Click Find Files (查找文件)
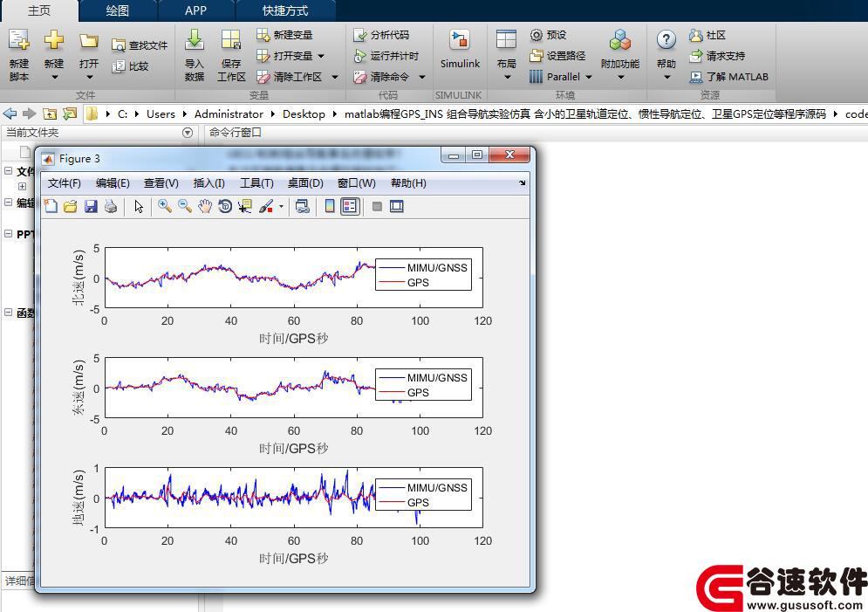 tap(140, 45)
